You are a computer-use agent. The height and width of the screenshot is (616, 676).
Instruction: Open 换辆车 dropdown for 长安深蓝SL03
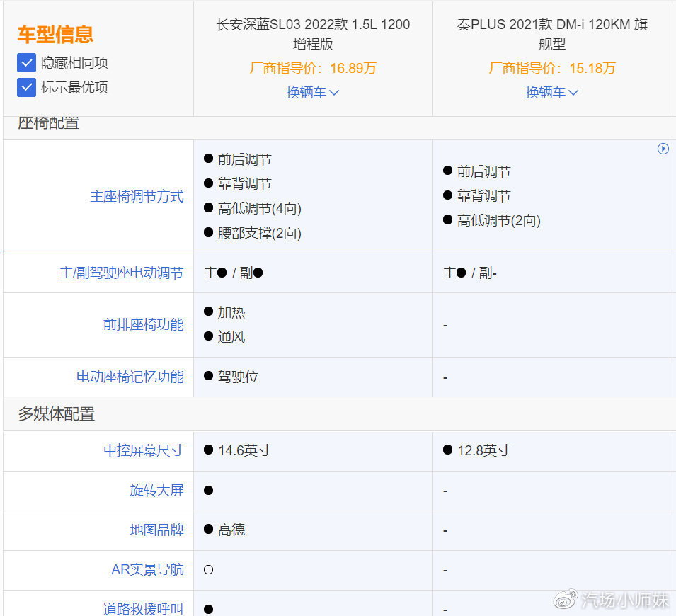click(313, 92)
